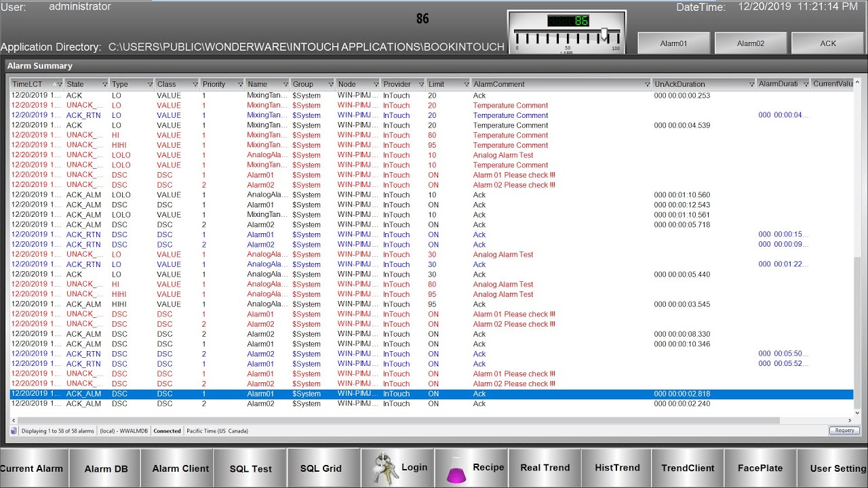The image size is (868, 488).
Task: Click the Alarm01 button
Action: [x=673, y=43]
